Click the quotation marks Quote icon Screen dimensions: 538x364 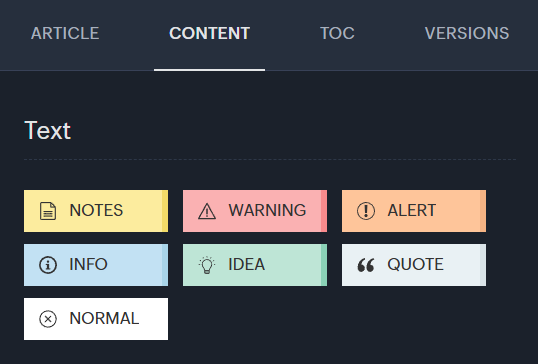click(x=366, y=265)
